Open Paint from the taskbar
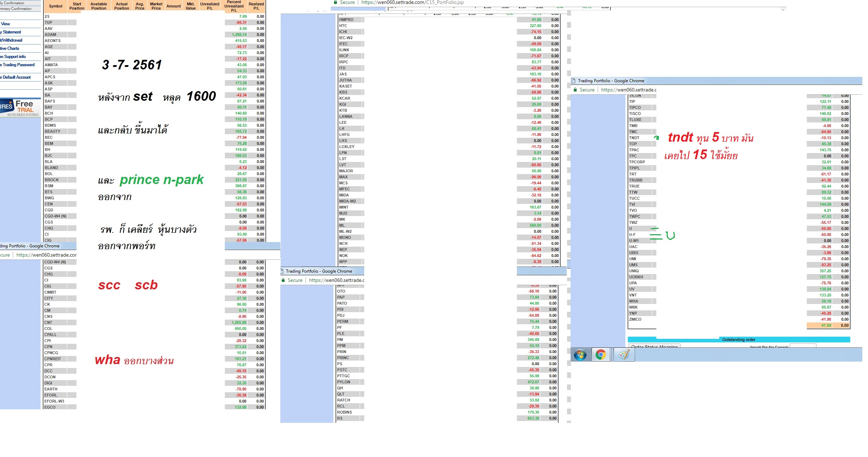 click(x=624, y=355)
